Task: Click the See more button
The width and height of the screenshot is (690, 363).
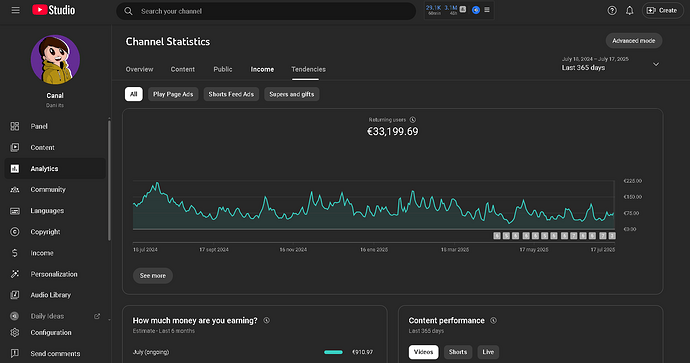Action: 153,275
